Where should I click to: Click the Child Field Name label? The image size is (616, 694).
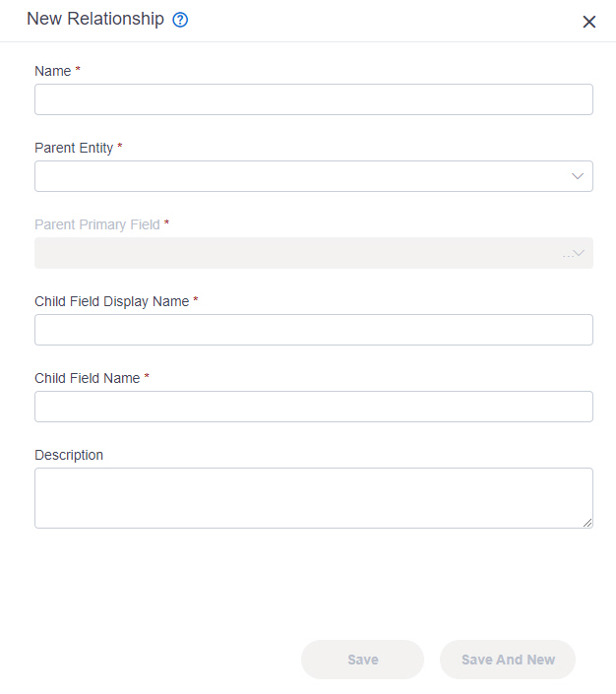pyautogui.click(x=88, y=378)
